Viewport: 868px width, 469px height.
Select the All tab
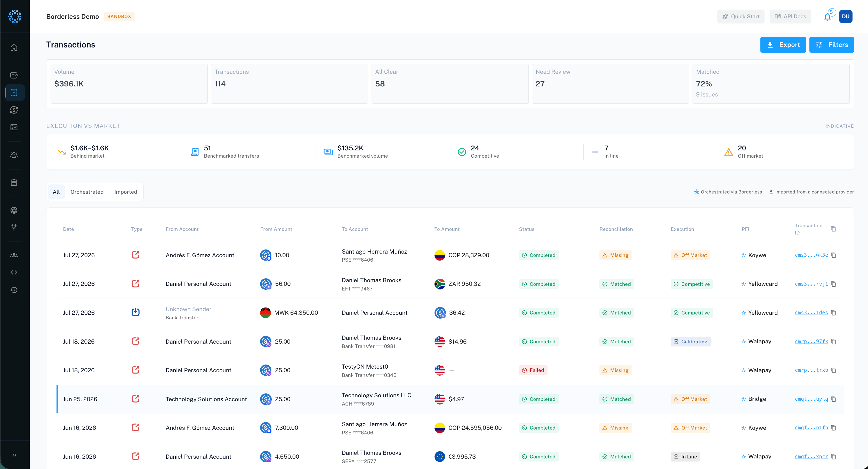pyautogui.click(x=56, y=192)
